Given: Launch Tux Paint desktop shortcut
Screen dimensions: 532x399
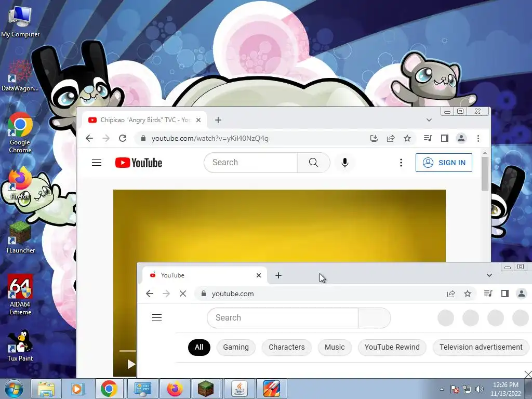Looking at the screenshot, I should (20, 345).
